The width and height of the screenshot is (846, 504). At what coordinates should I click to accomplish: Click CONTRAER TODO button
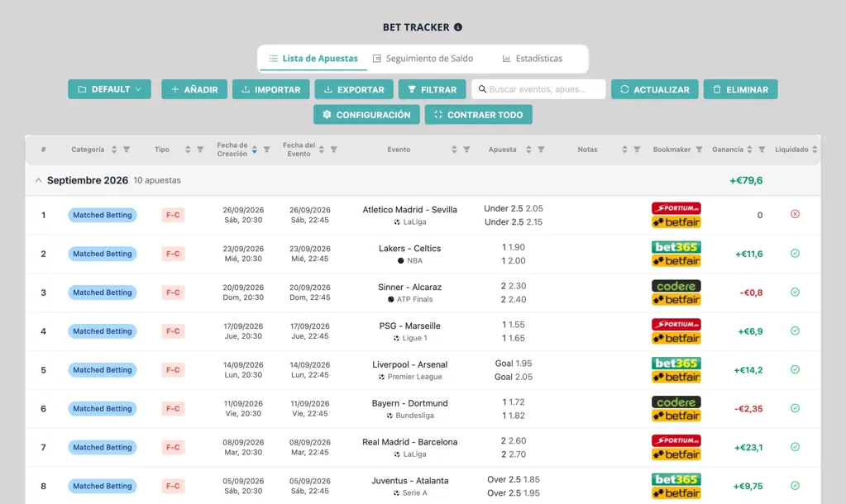click(479, 114)
